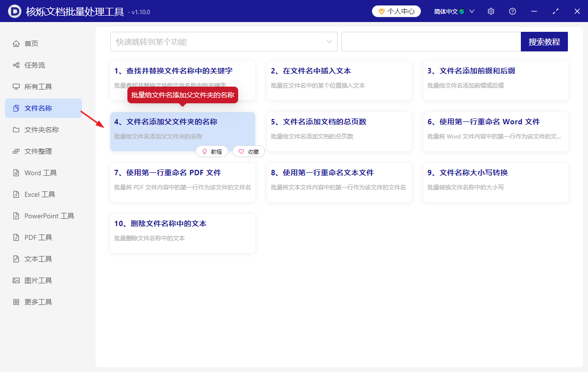Open the 图片工具 image tools

pos(32,280)
